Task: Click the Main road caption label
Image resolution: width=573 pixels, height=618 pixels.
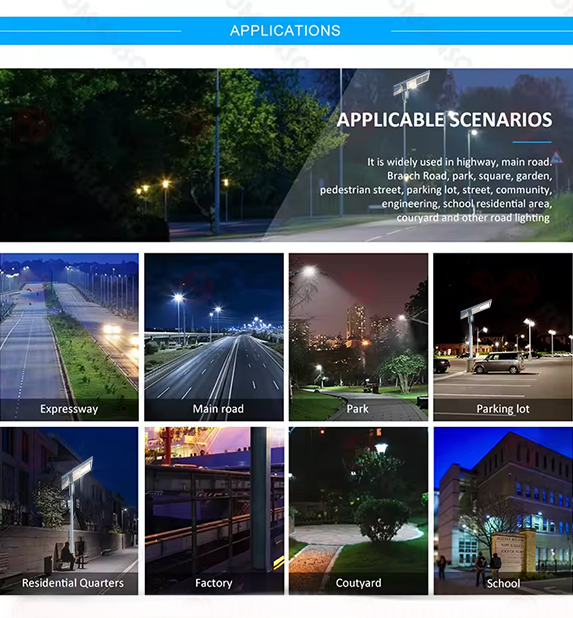Action: (218, 409)
